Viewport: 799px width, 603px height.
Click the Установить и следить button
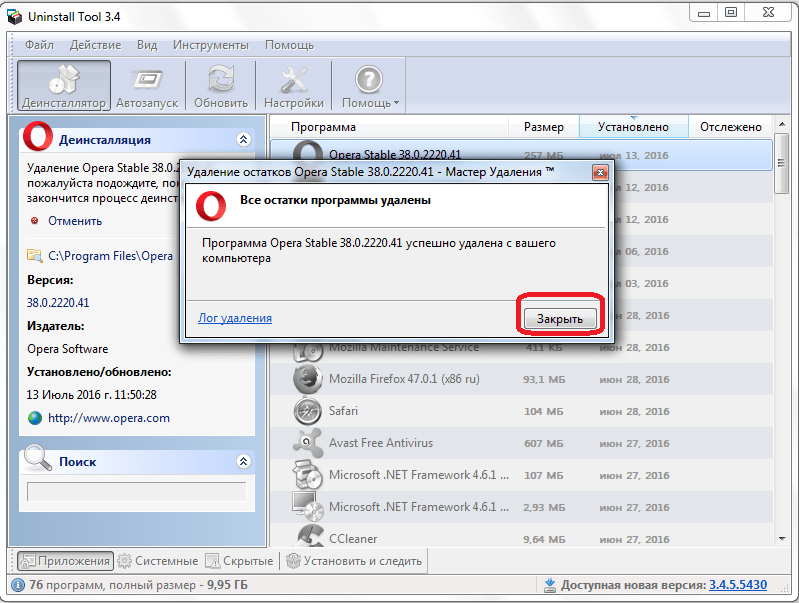tap(354, 561)
